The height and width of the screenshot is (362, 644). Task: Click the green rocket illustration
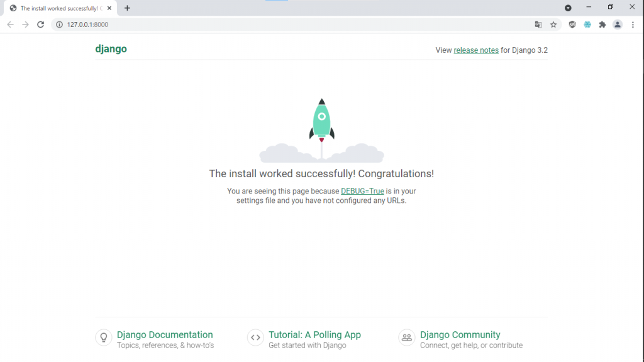(321, 121)
